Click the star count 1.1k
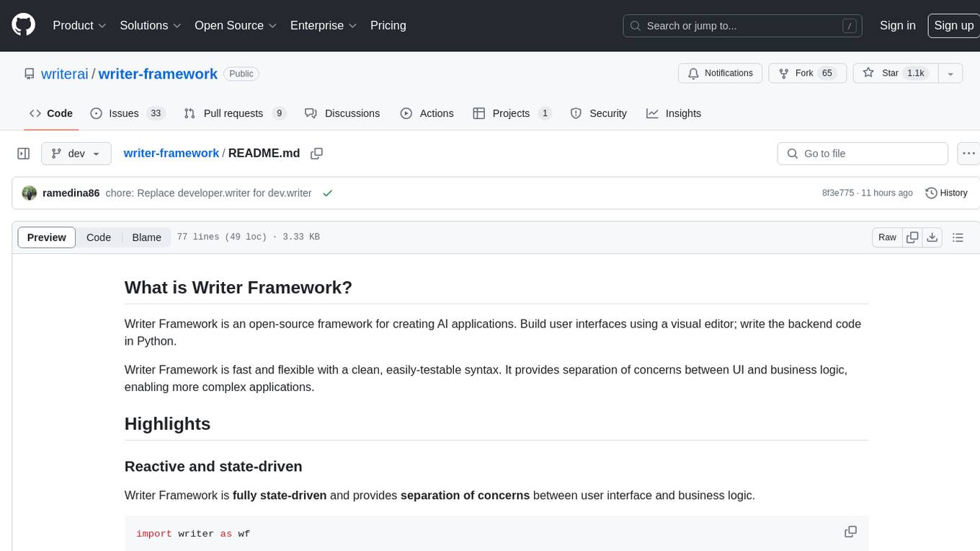The image size is (980, 551). tap(915, 73)
